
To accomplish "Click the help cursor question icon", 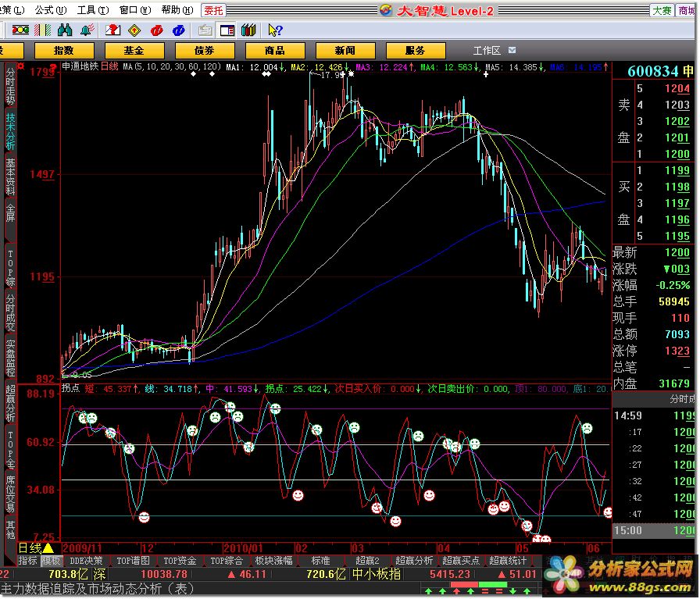I will pos(274,30).
